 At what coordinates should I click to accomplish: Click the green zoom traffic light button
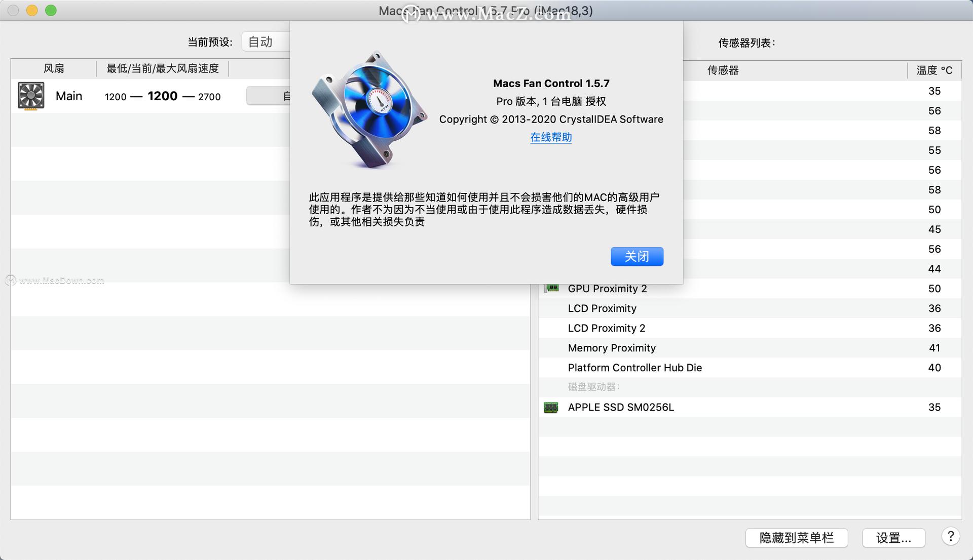pyautogui.click(x=50, y=10)
